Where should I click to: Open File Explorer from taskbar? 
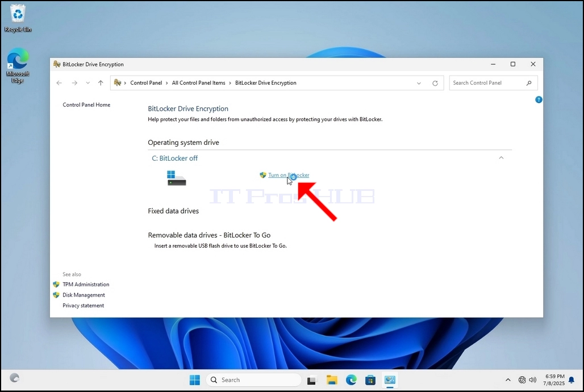tap(331, 380)
